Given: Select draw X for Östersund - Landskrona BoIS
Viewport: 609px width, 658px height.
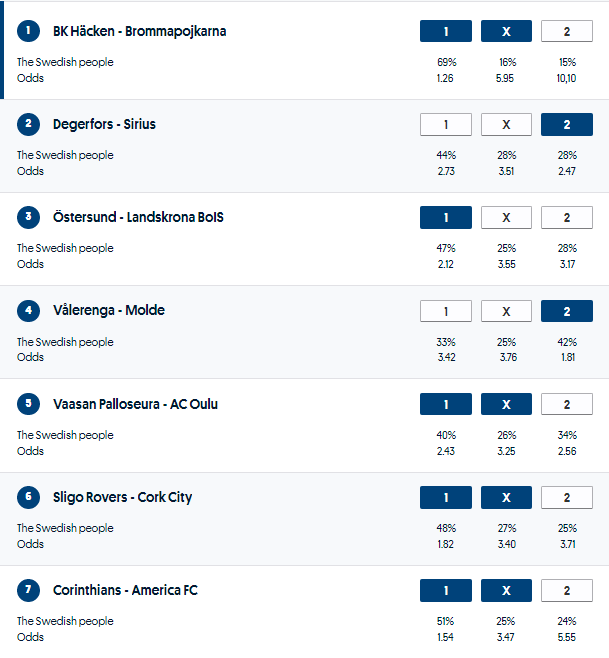Looking at the screenshot, I should click(506, 217).
